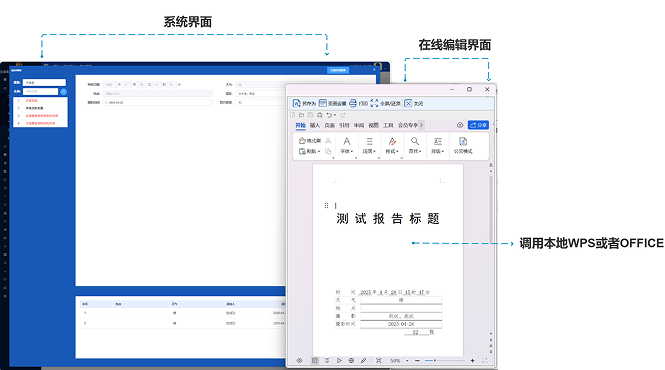665x370 pixels.
Task: Click the undo arrow in quick-access bar
Action: (x=329, y=115)
